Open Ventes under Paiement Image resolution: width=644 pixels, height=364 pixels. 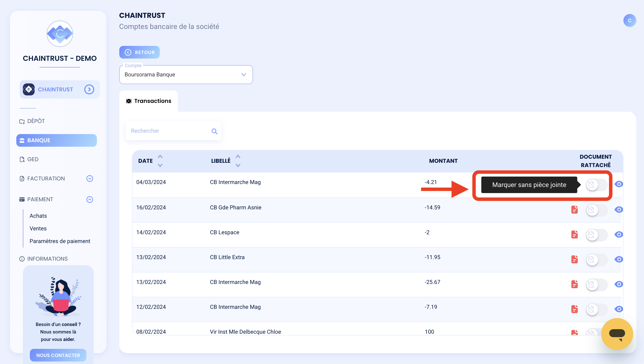38,229
